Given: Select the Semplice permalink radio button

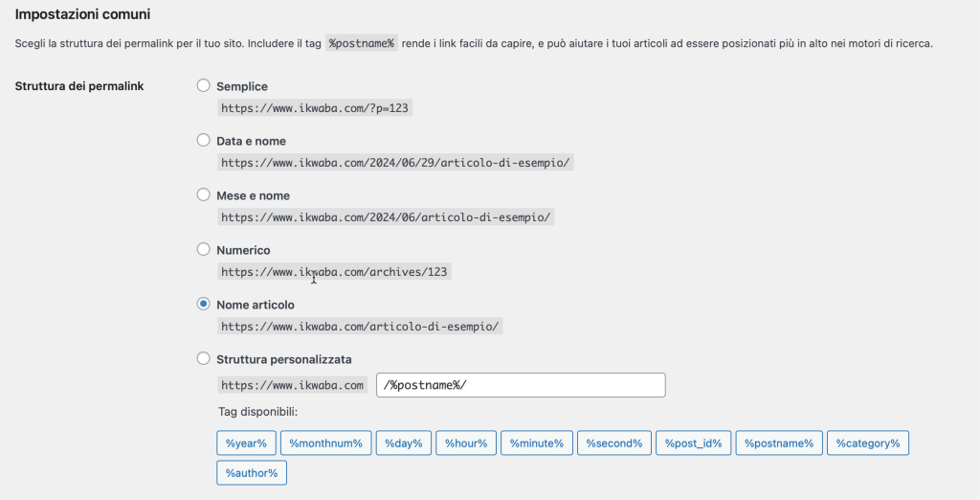Looking at the screenshot, I should 203,86.
